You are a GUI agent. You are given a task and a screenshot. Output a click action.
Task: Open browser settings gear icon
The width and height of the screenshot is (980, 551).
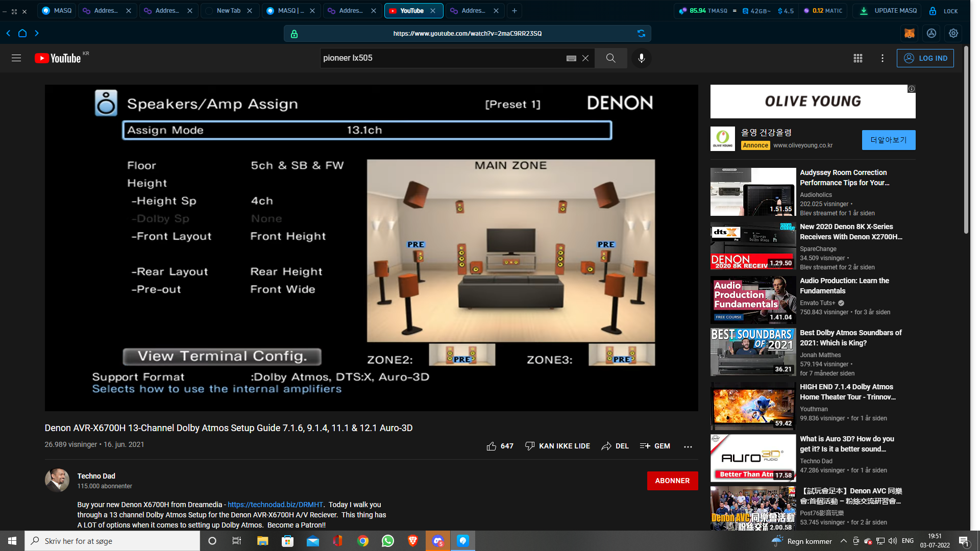tap(953, 33)
